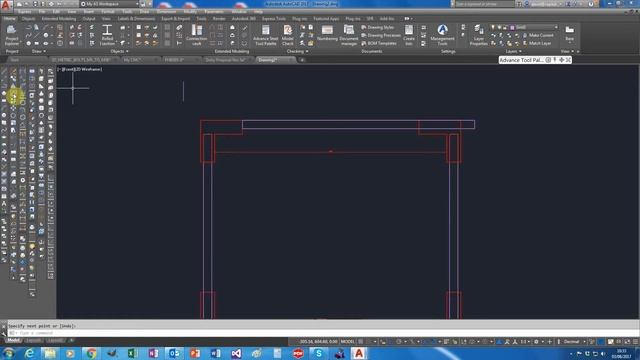Toggle MODEL space in status bar

click(348, 342)
